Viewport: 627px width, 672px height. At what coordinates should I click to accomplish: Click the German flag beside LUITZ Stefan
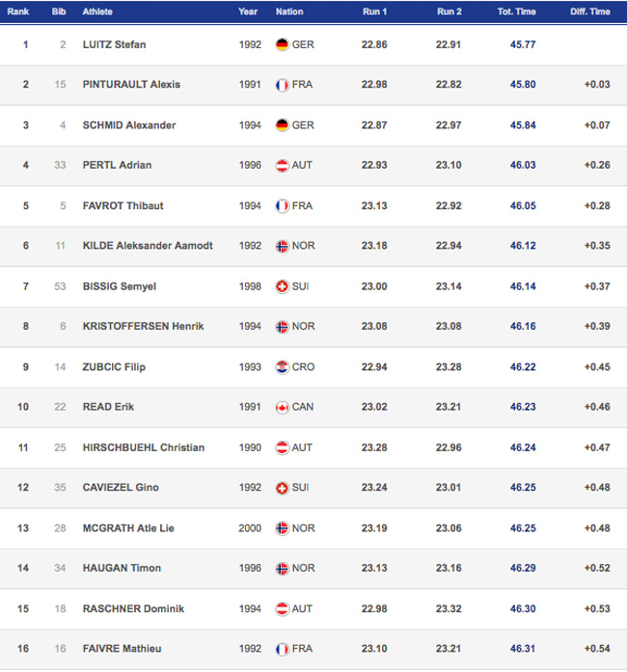pyautogui.click(x=282, y=44)
